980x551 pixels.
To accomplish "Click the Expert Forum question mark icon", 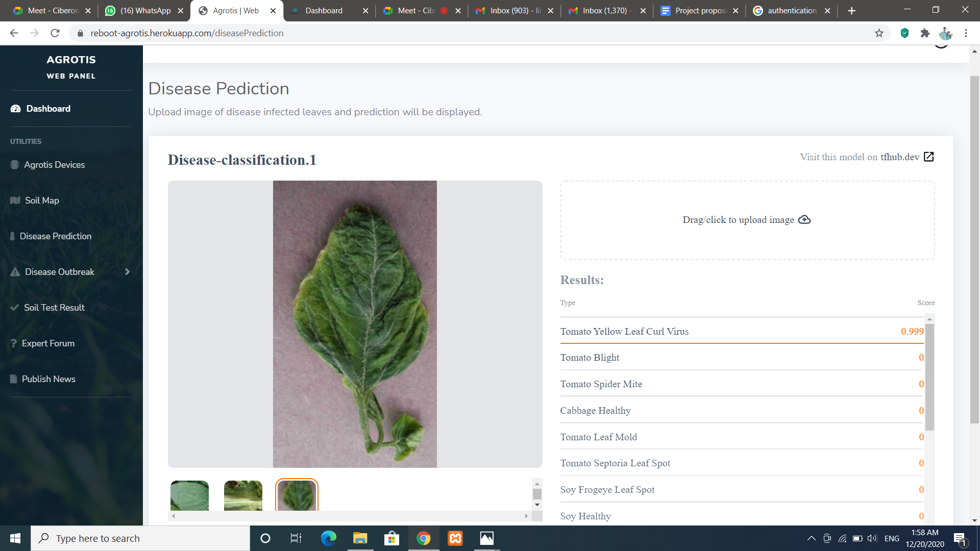I will pos(14,343).
